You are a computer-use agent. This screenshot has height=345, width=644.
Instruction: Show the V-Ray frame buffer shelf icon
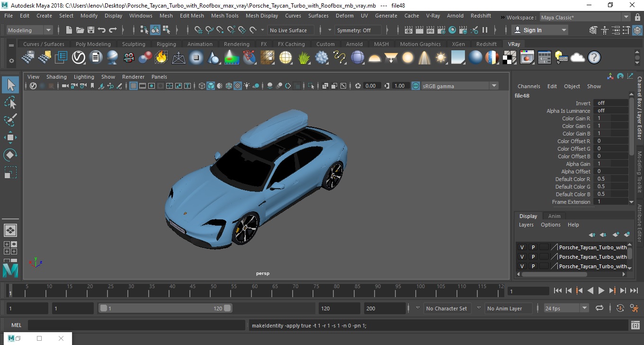[527, 58]
